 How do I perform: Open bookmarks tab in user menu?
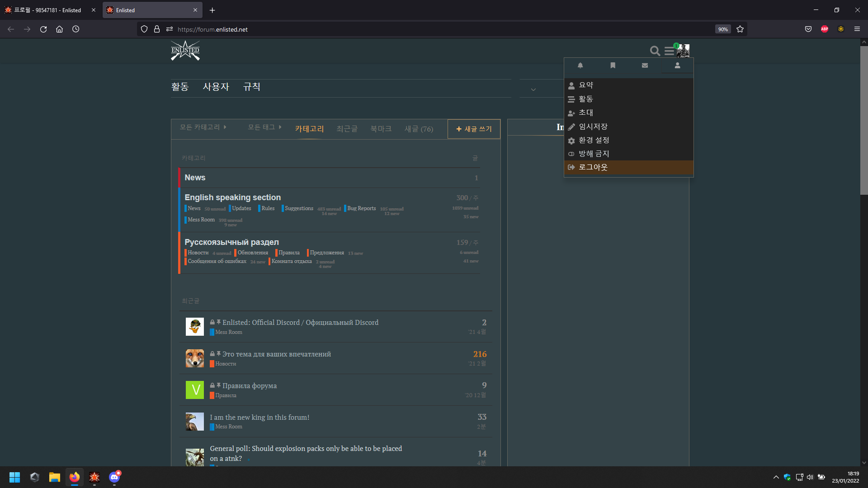(x=613, y=66)
